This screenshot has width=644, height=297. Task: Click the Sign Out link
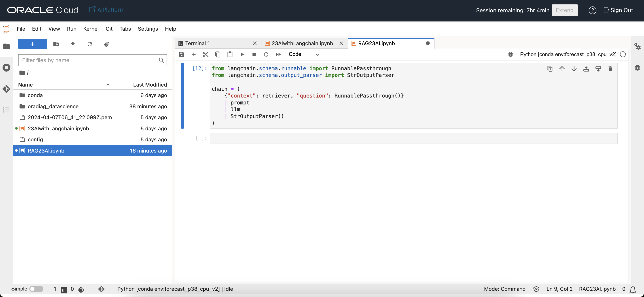pyautogui.click(x=619, y=10)
